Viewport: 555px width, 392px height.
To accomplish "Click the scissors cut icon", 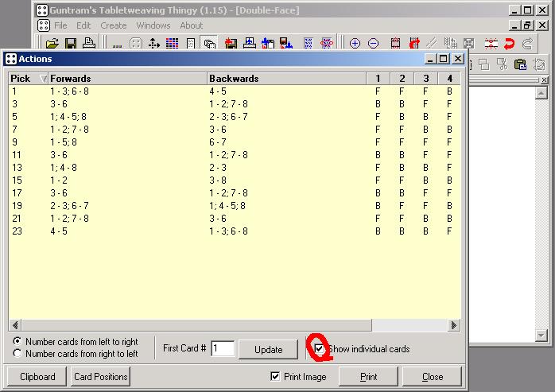I will [502, 64].
